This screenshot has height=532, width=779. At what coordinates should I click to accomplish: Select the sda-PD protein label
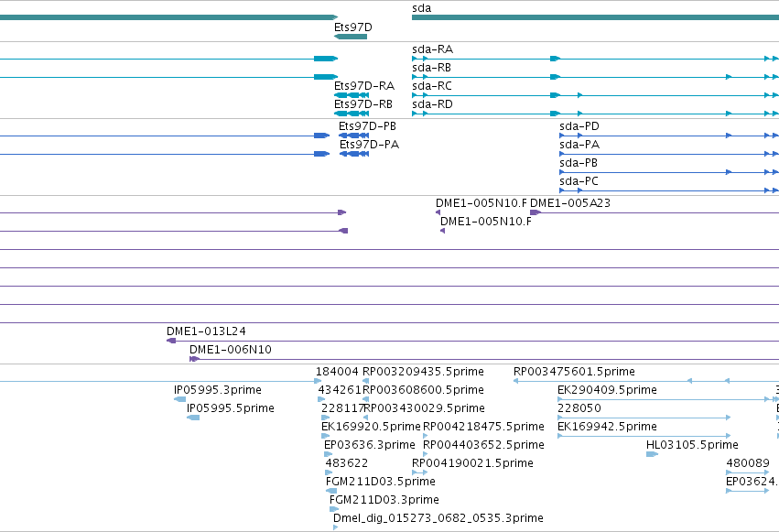579,126
